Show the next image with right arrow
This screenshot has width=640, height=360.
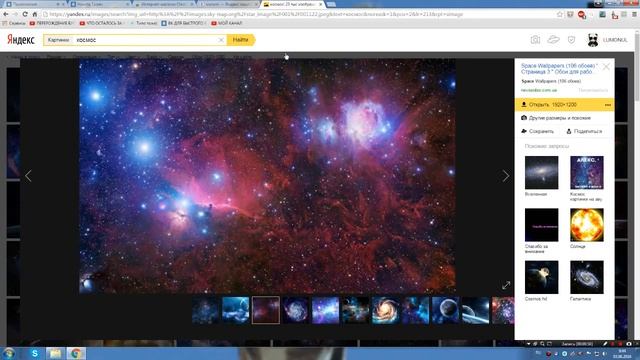506,176
